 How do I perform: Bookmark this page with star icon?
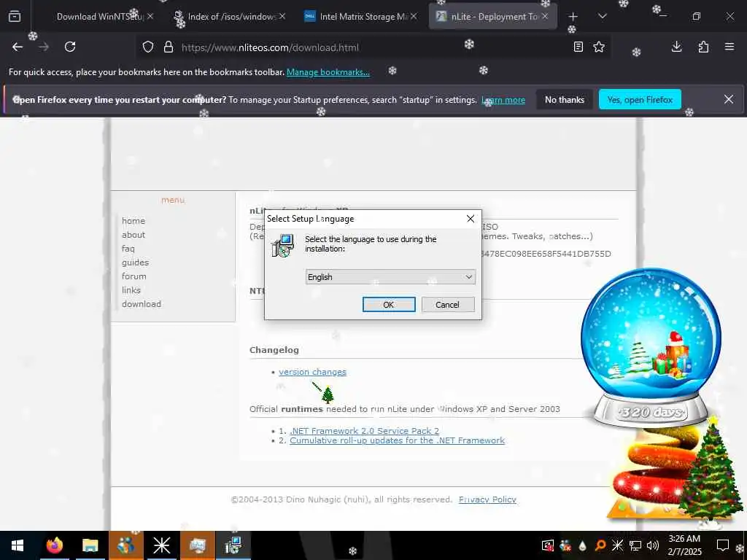[x=599, y=47]
